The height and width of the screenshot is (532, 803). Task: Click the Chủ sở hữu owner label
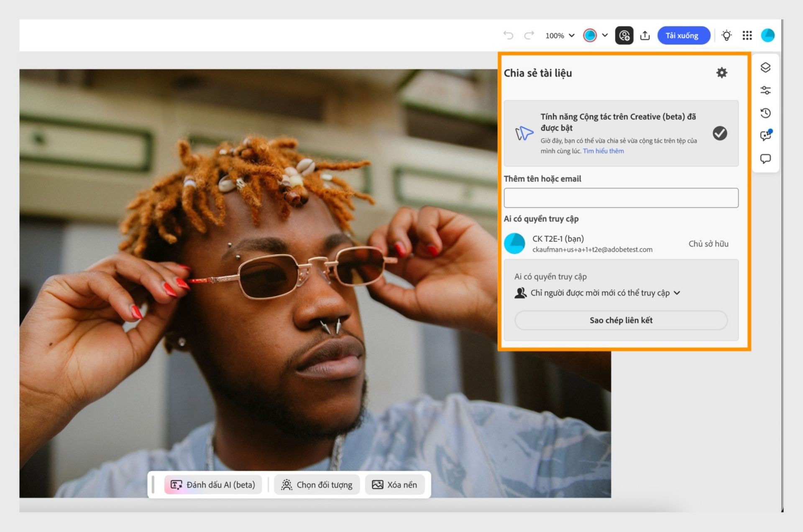[708, 244]
